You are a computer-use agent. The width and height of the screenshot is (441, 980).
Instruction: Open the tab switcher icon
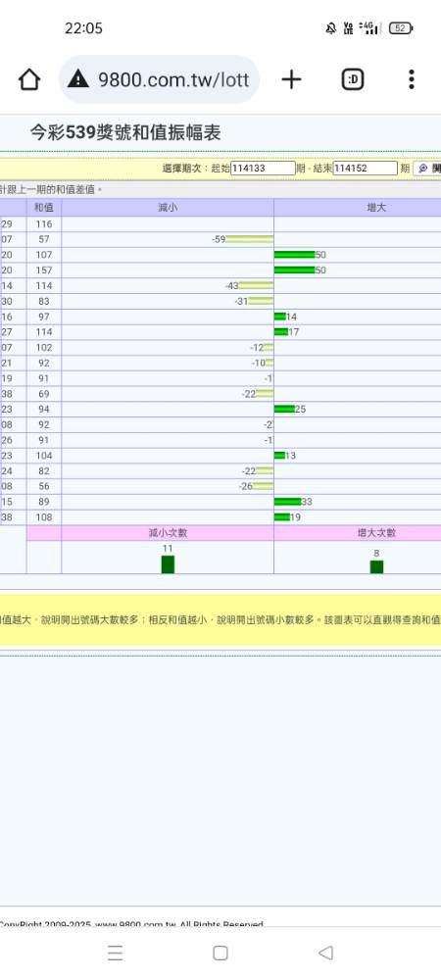click(x=353, y=79)
